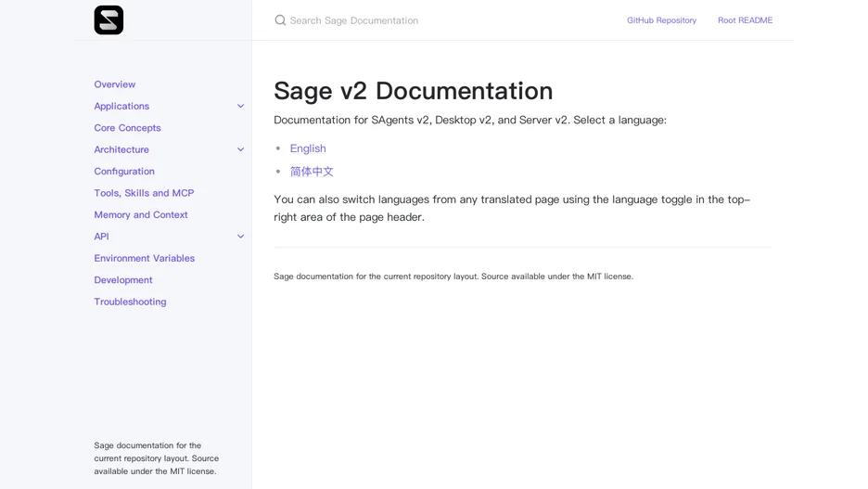Click the 'Documentation for SAgents v2' line
Viewport: 868px width, 489px height.
470,121
